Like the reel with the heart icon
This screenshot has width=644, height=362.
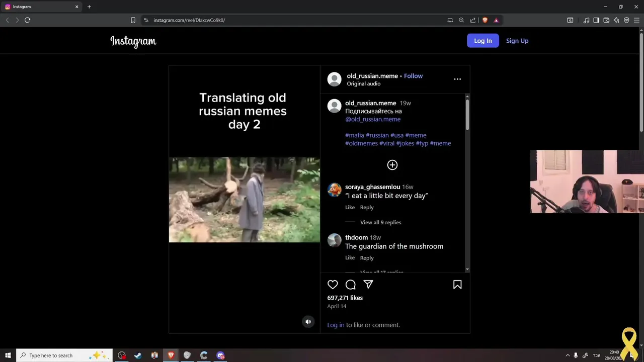[x=333, y=285]
